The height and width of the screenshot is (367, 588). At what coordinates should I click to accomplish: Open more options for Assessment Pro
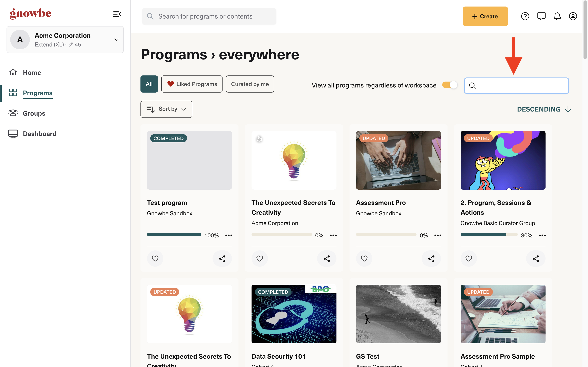[x=438, y=235]
